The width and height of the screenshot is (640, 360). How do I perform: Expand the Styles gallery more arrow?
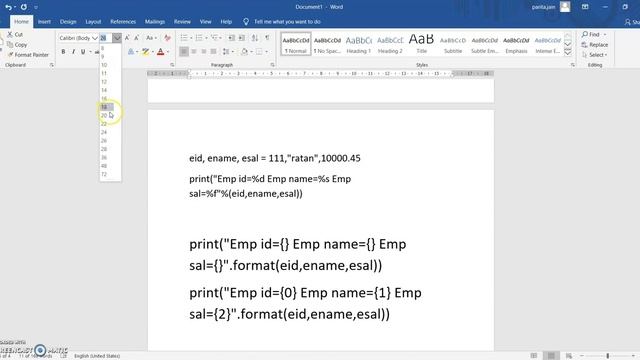click(x=568, y=53)
